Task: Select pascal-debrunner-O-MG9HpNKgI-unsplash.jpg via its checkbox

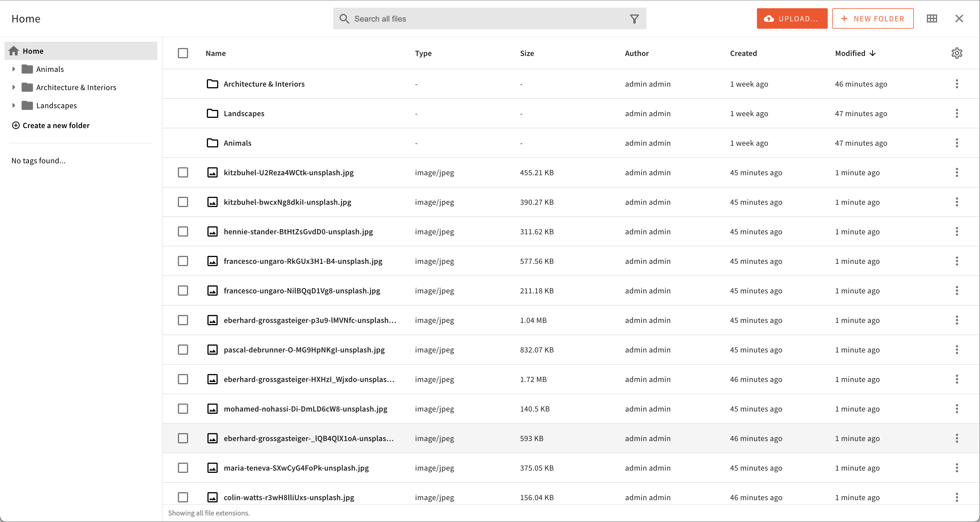Action: tap(183, 350)
